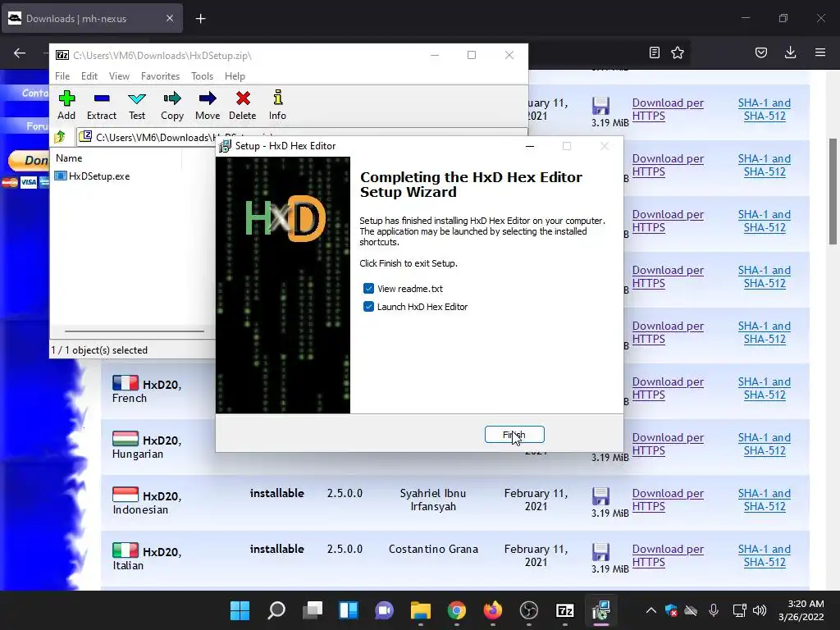Click the volume icon in system tray
Screen dimensions: 840x630
760,609
